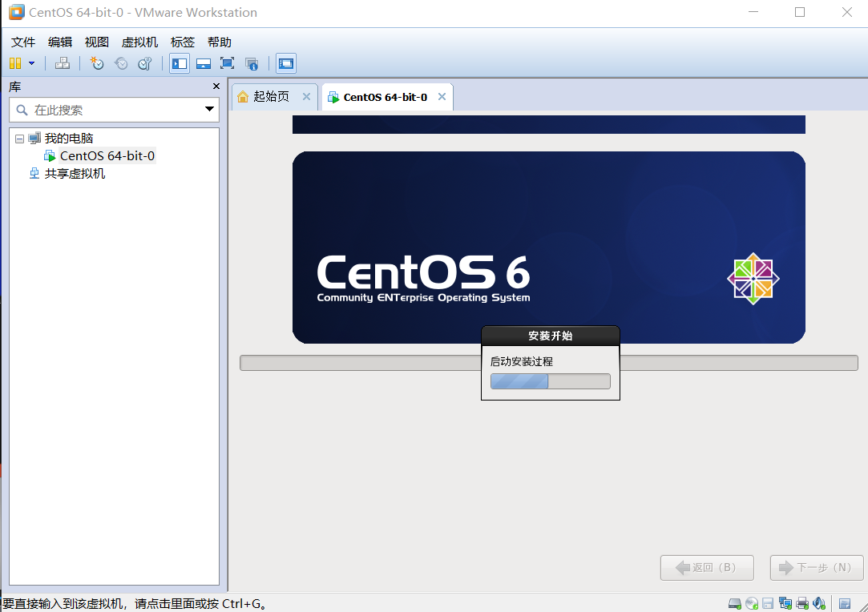Open the 视图 menu
Image resolution: width=868 pixels, height=612 pixels.
click(x=97, y=42)
